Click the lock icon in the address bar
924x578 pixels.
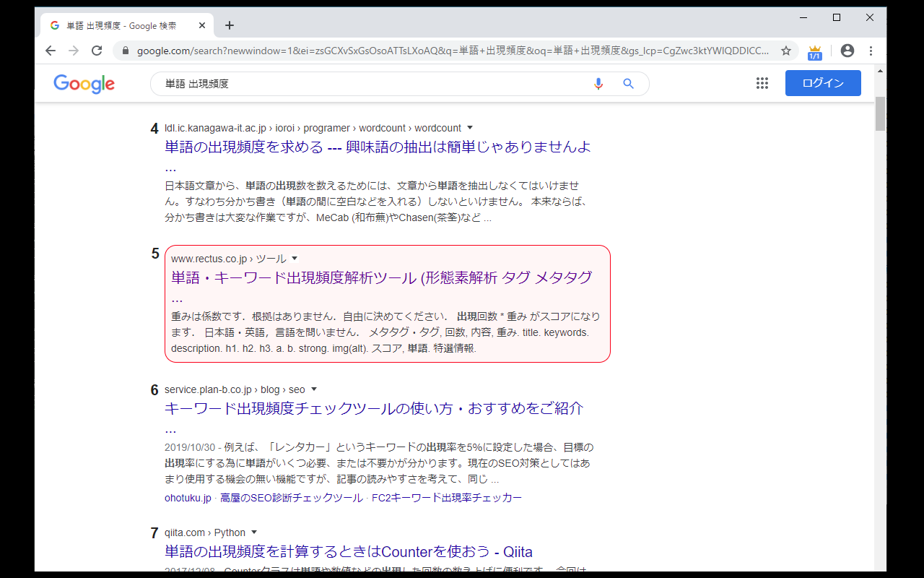pyautogui.click(x=126, y=51)
